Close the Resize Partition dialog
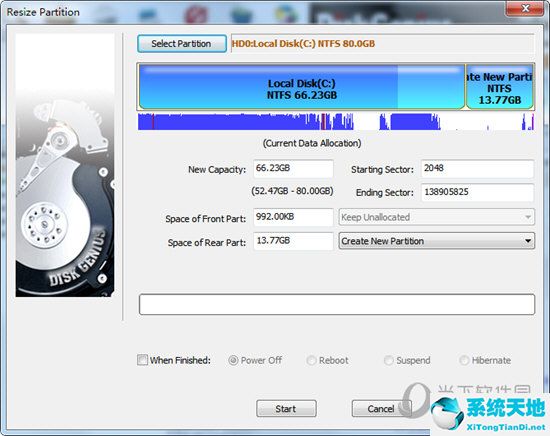550x436 pixels. (525, 8)
